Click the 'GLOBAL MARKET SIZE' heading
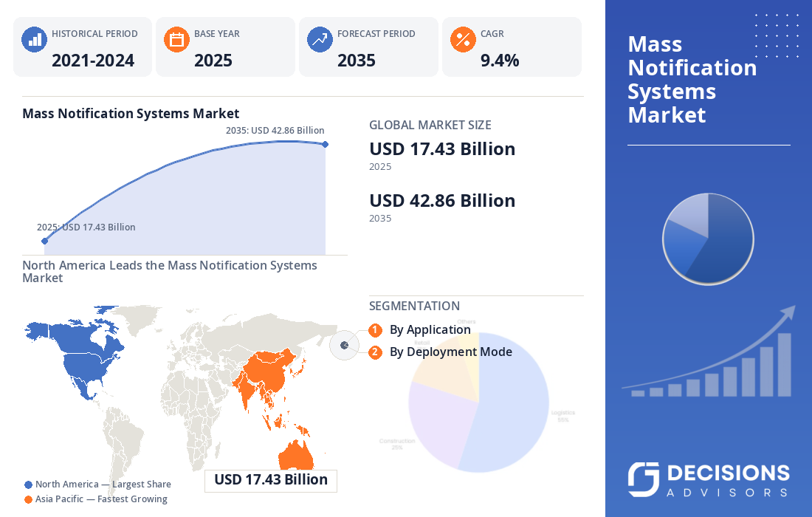 pos(430,125)
